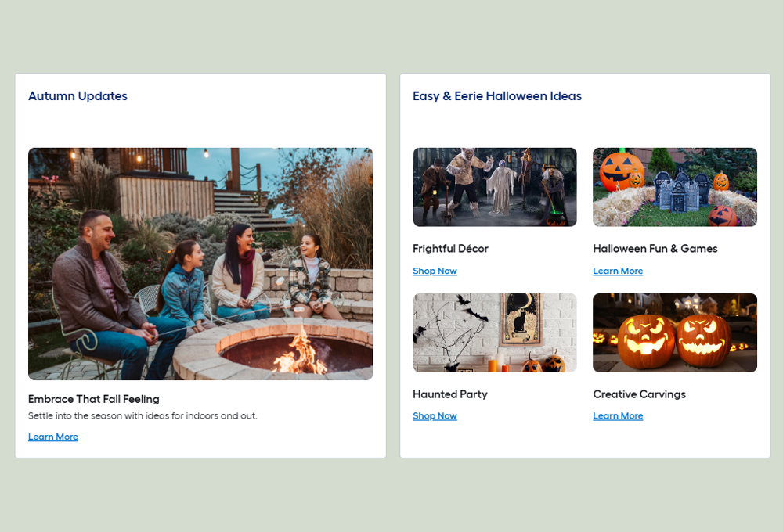Select the Haunted Party title text

pos(450,394)
